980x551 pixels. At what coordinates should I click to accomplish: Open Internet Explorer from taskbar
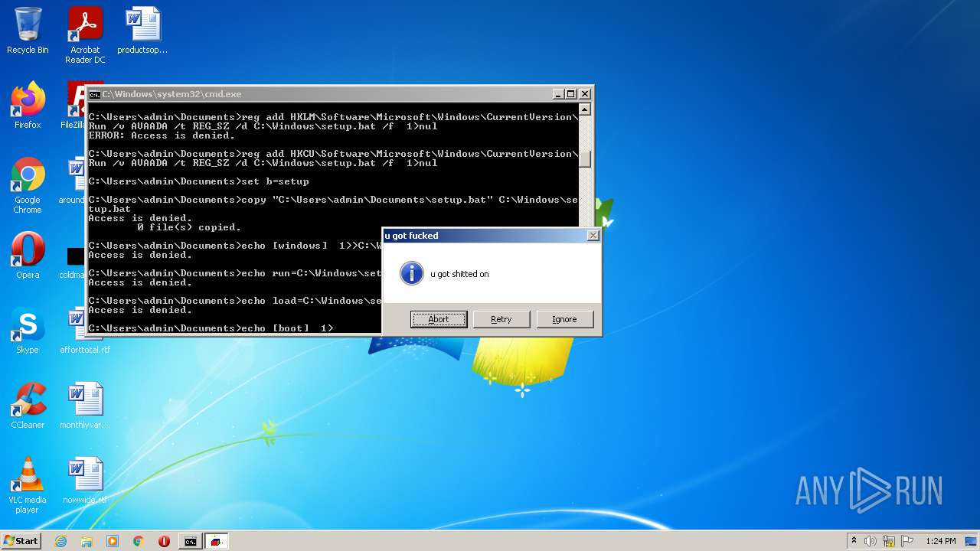[x=60, y=541]
